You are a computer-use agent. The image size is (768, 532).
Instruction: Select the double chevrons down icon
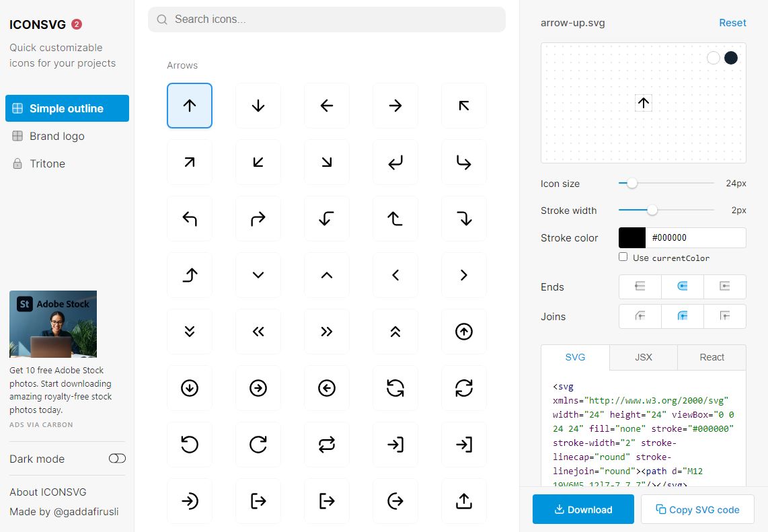tap(190, 332)
